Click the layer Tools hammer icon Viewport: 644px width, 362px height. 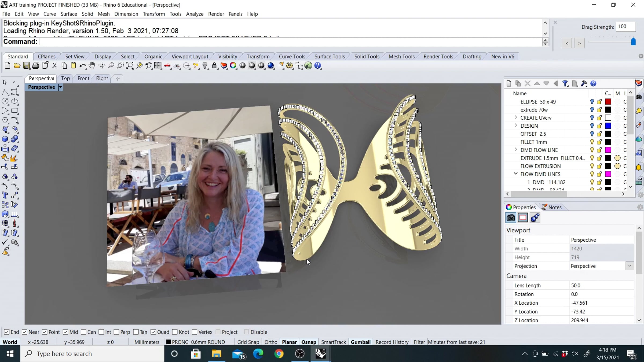pos(584,84)
